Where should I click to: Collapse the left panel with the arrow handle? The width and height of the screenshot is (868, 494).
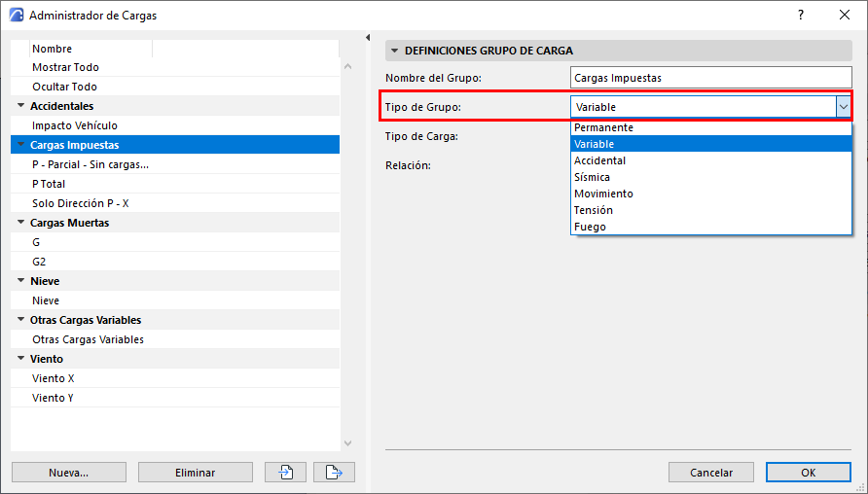point(368,38)
